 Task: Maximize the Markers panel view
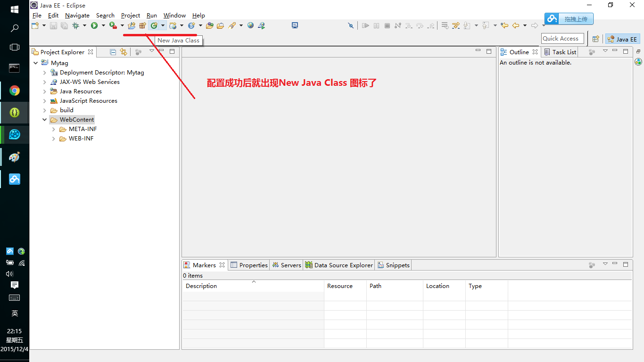tap(626, 264)
